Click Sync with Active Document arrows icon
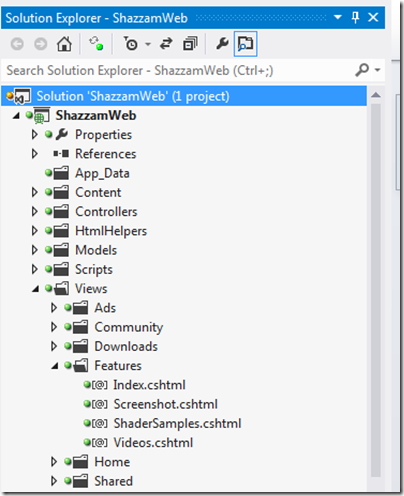Image resolution: width=404 pixels, height=496 pixels. click(x=166, y=44)
